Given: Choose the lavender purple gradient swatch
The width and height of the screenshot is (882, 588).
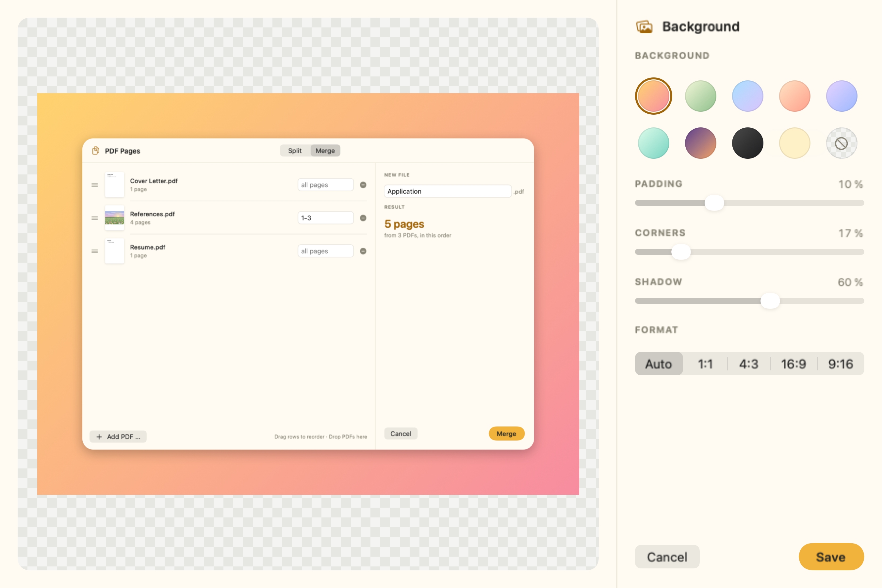Looking at the screenshot, I should click(841, 96).
